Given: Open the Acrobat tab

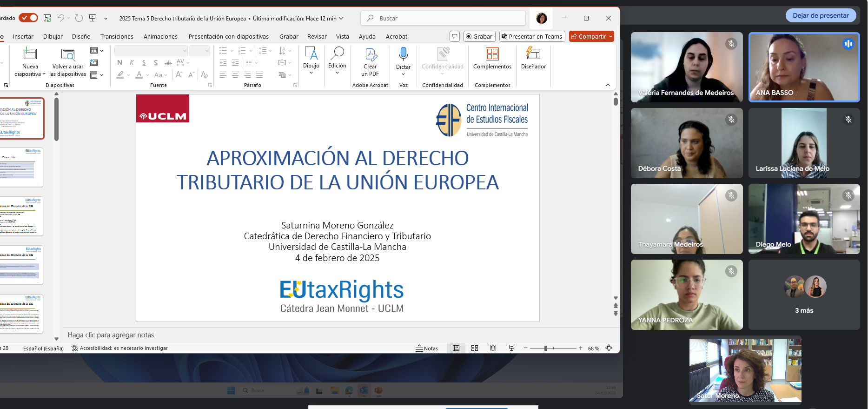Looking at the screenshot, I should click(397, 36).
